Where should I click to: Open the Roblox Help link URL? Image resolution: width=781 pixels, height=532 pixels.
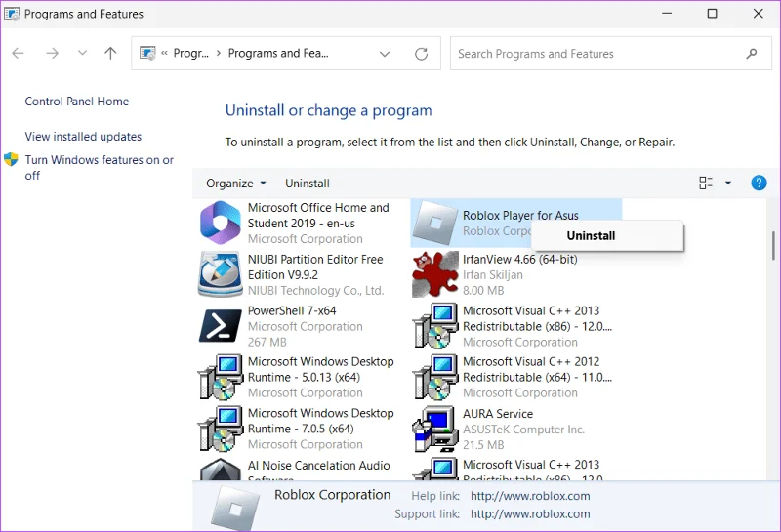click(530, 496)
